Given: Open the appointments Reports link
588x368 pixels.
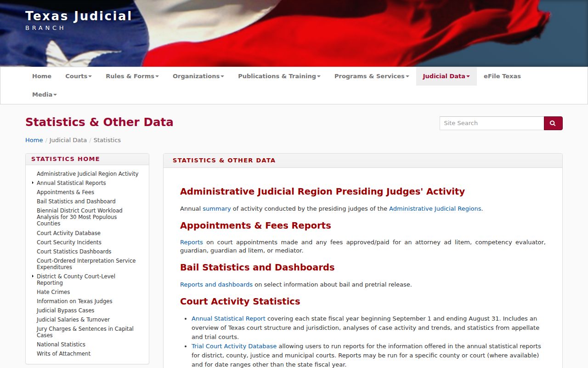Looking at the screenshot, I should [192, 242].
